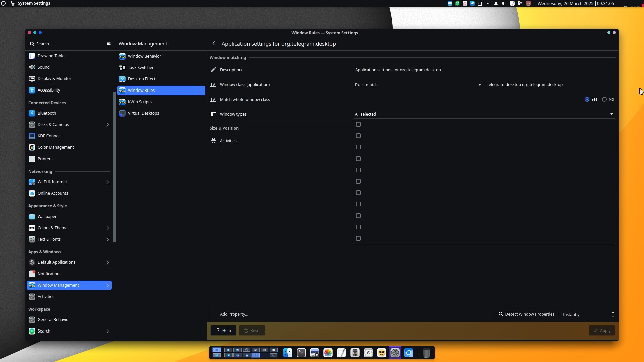Open Desktop Effects settings

(161, 79)
